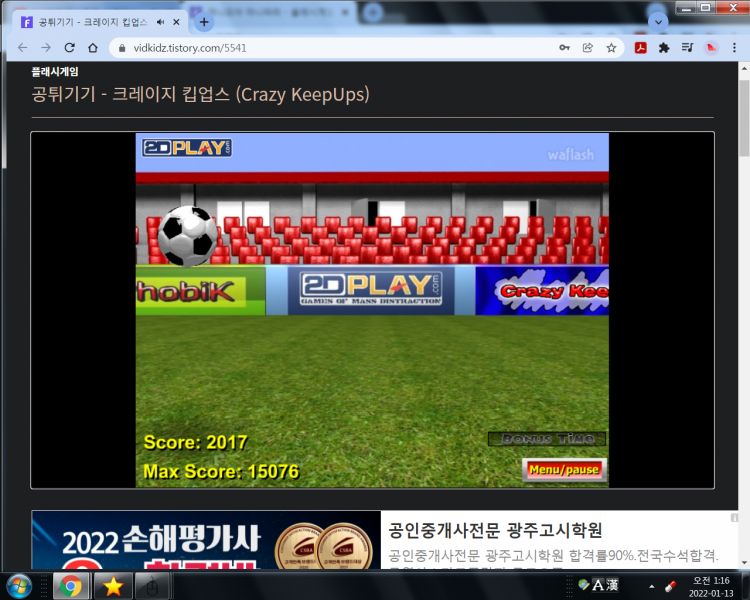Click the IME globe settings icon
This screenshot has height=600, width=750.
584,584
